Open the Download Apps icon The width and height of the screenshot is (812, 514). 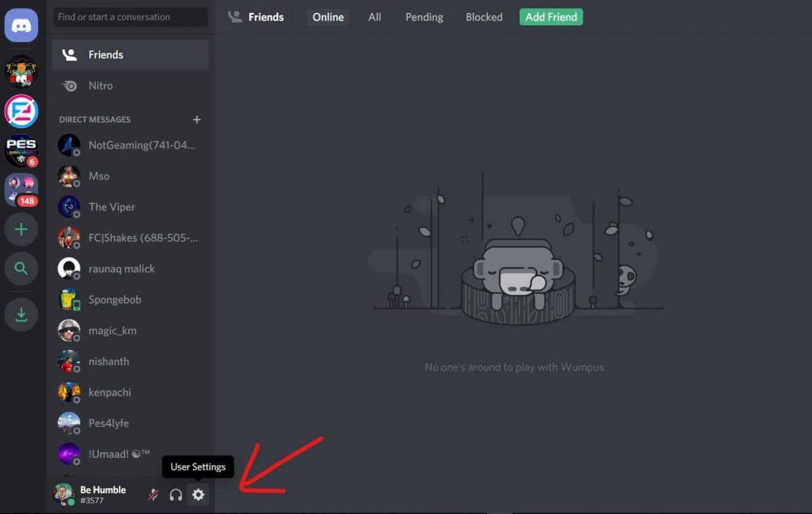[x=21, y=314]
